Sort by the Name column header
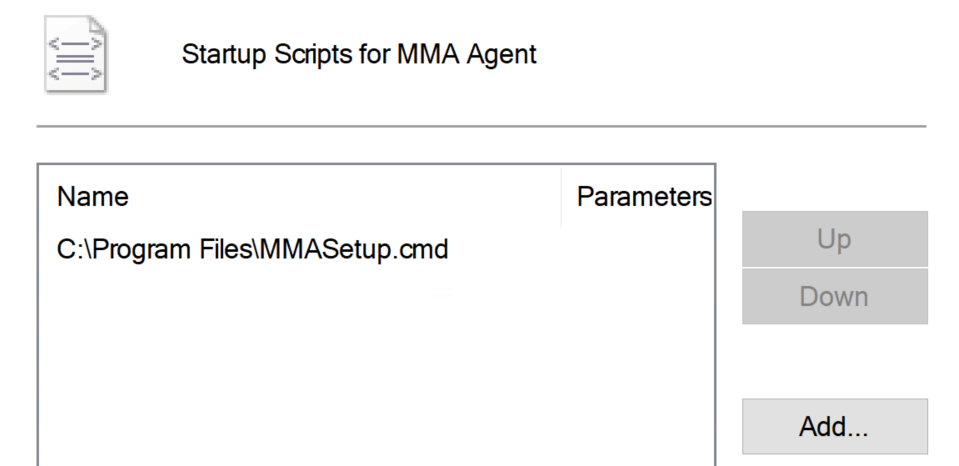The height and width of the screenshot is (466, 959). click(93, 197)
